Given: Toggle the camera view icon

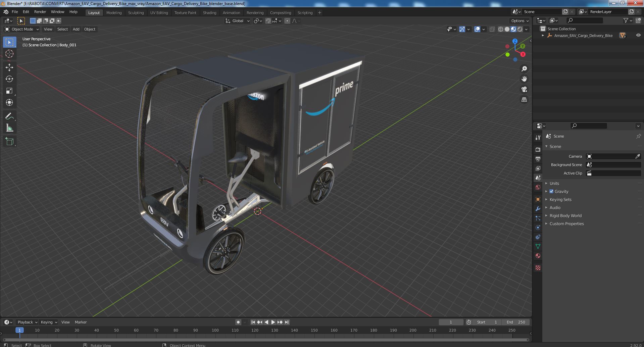Looking at the screenshot, I should click(x=524, y=89).
